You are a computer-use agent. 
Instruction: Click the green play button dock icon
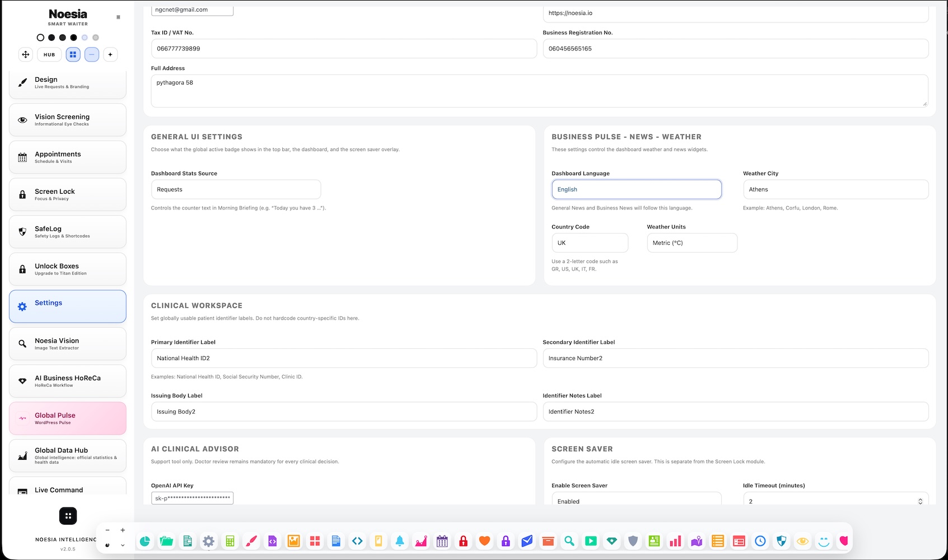pos(591,541)
